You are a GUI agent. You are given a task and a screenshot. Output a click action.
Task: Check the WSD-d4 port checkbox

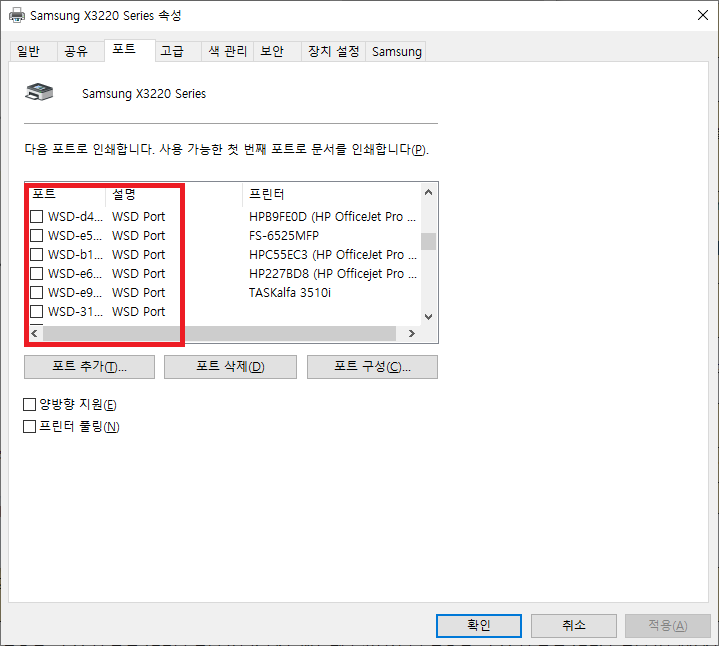coord(36,216)
